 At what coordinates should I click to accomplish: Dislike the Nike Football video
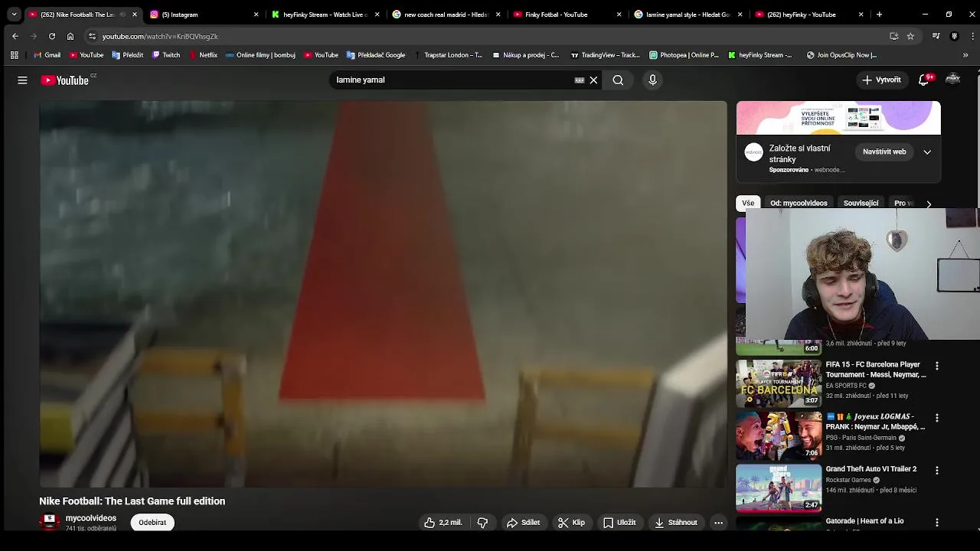483,523
